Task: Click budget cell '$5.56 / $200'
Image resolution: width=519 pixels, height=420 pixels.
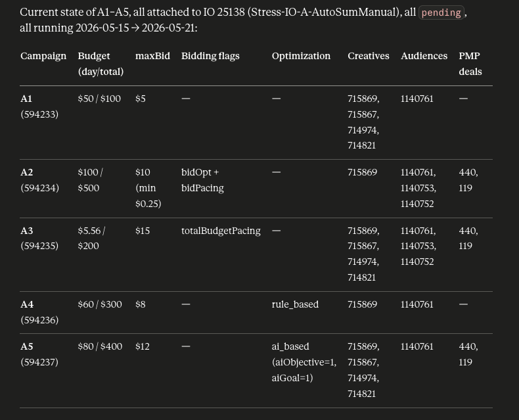Action: 91,238
